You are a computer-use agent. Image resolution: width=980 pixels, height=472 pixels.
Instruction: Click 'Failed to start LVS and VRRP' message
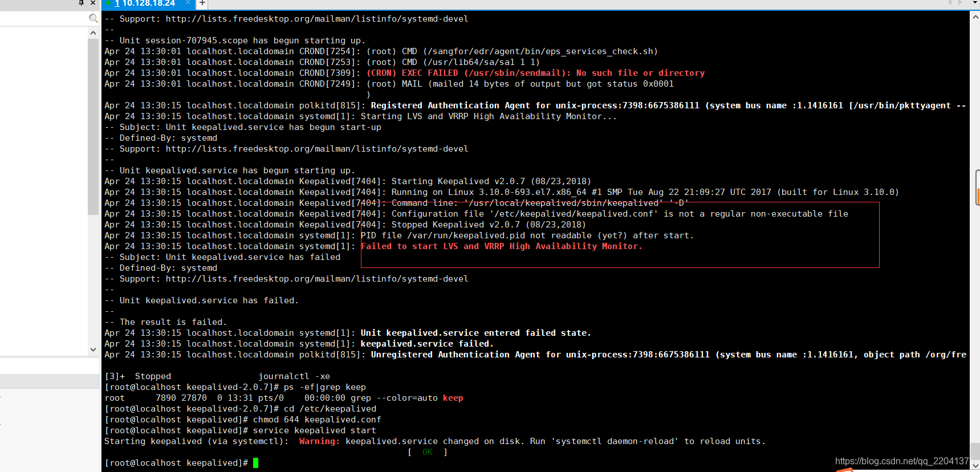click(x=502, y=246)
